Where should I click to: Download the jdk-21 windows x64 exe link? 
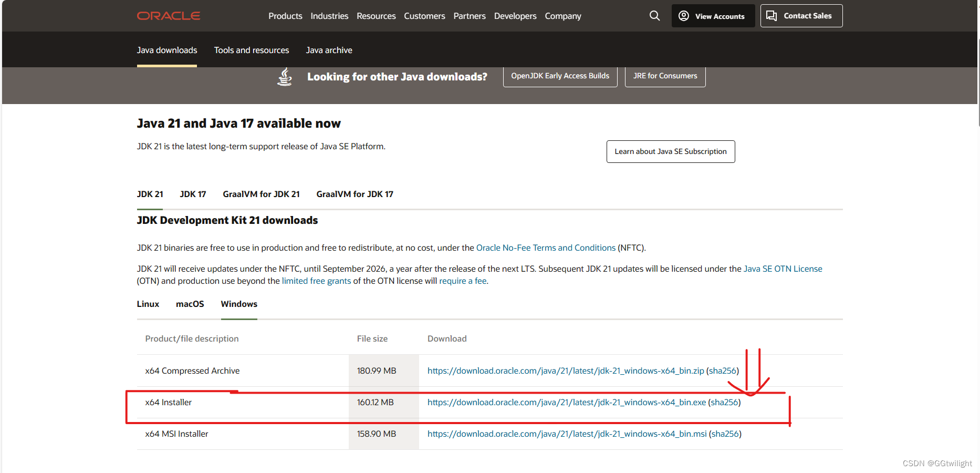[x=567, y=402]
